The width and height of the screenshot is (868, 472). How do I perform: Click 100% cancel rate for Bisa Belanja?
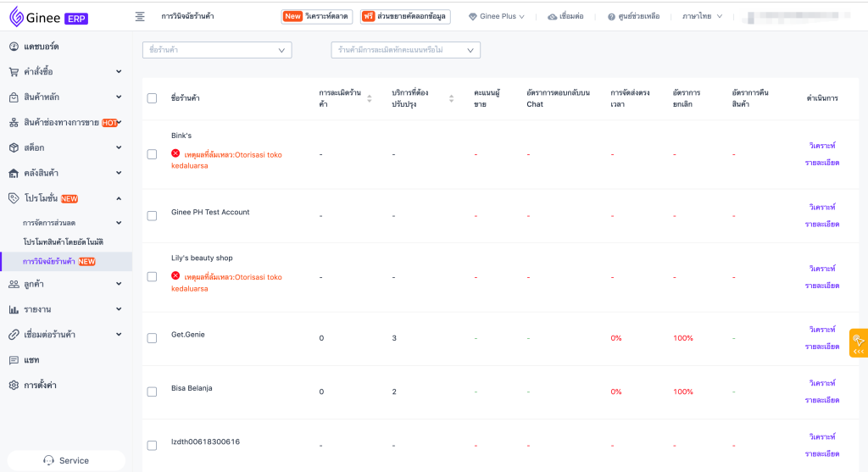click(683, 391)
